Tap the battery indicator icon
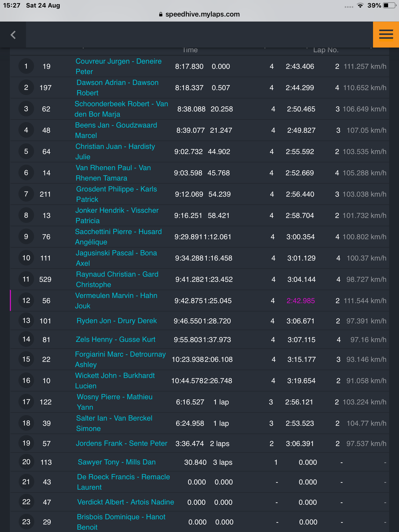The image size is (399, 532). (389, 5)
